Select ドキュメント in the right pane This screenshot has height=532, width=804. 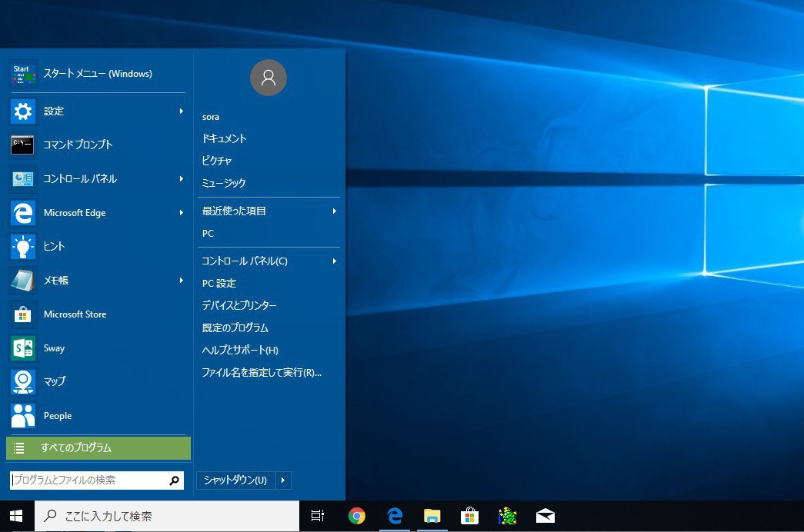point(224,139)
